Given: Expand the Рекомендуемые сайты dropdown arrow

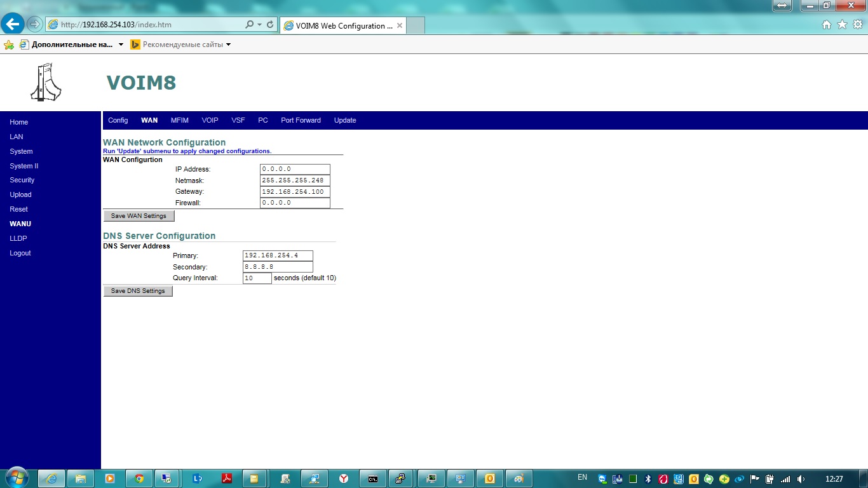Looking at the screenshot, I should point(228,45).
